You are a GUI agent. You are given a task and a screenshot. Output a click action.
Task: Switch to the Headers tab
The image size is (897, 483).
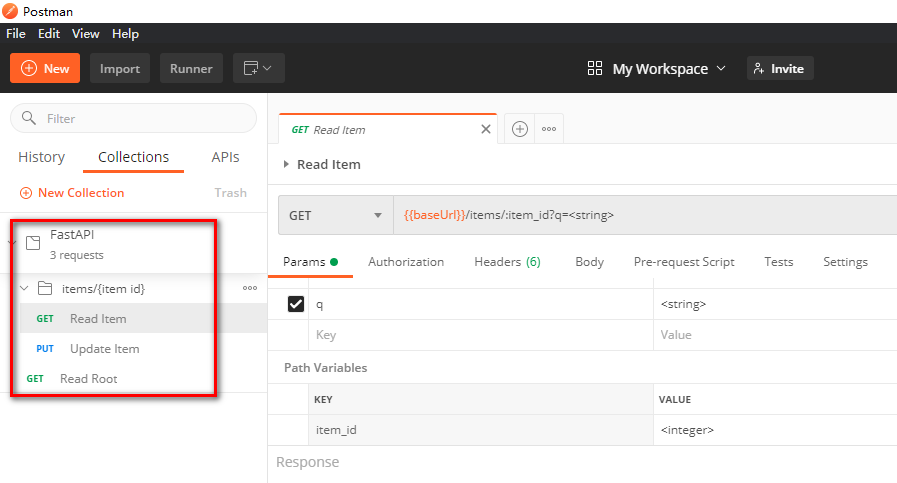pyautogui.click(x=507, y=262)
